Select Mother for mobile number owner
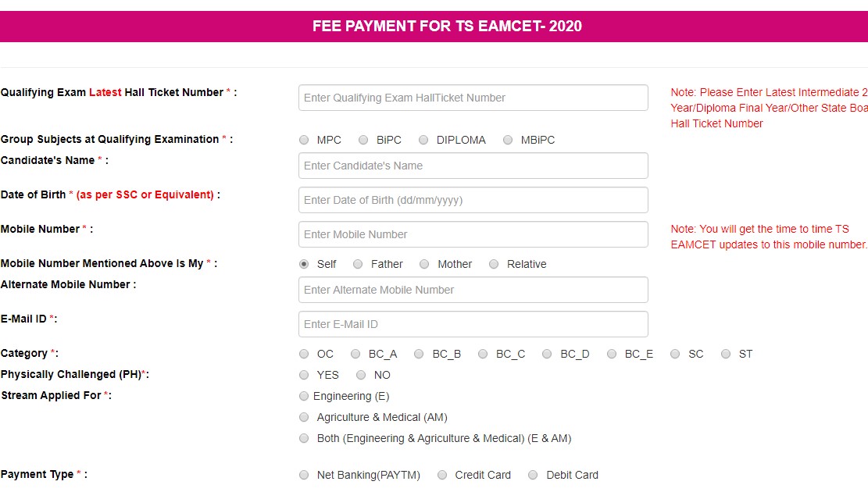 pos(424,265)
